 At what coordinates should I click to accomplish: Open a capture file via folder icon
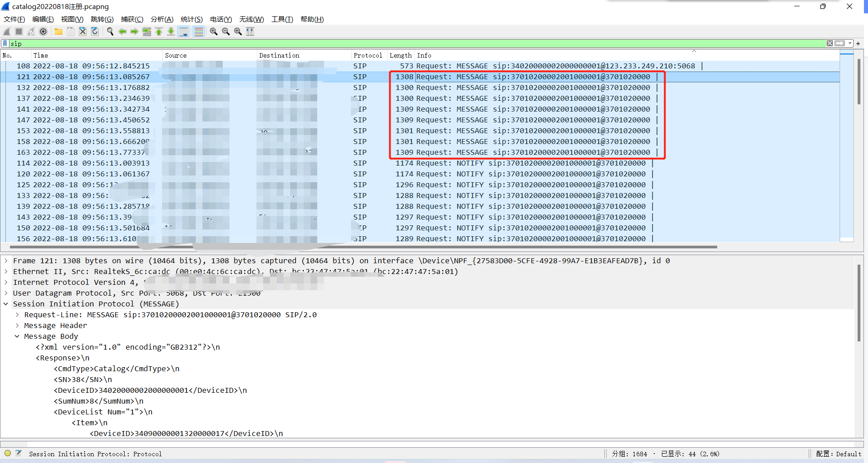coord(58,31)
